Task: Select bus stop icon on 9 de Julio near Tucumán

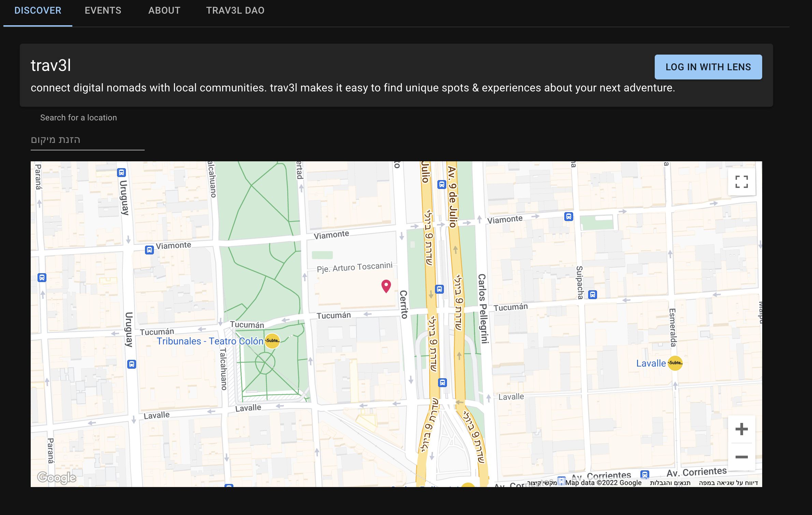Action: (x=439, y=289)
